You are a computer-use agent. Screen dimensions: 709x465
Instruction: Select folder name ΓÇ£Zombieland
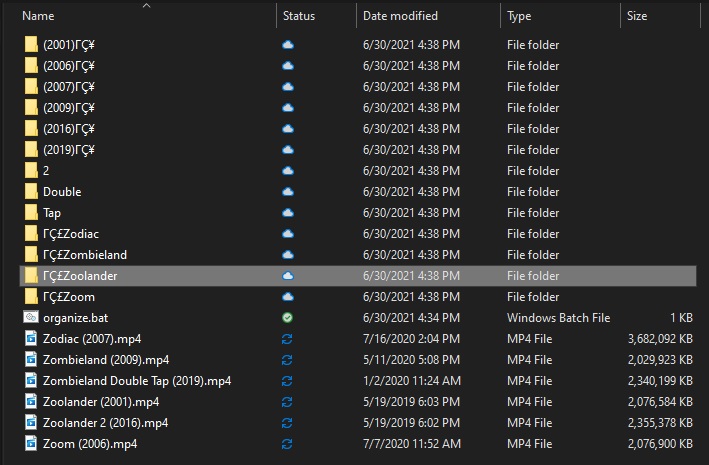(85, 255)
